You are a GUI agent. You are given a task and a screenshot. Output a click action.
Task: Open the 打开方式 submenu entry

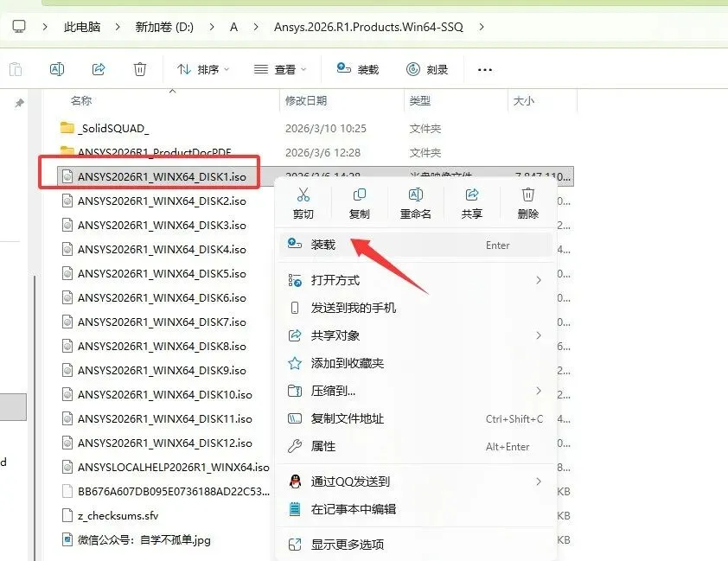tap(416, 280)
